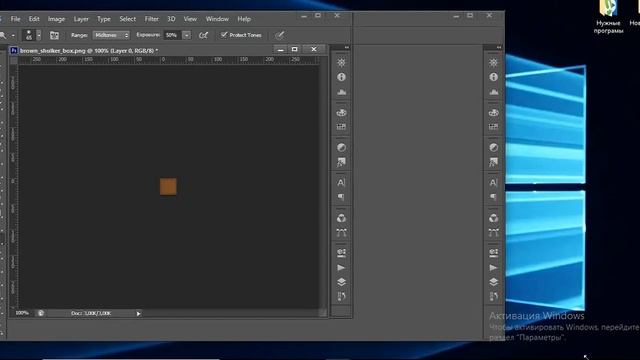This screenshot has height=360, width=640.
Task: Click the Exposure 50% value field
Action: pos(173,36)
